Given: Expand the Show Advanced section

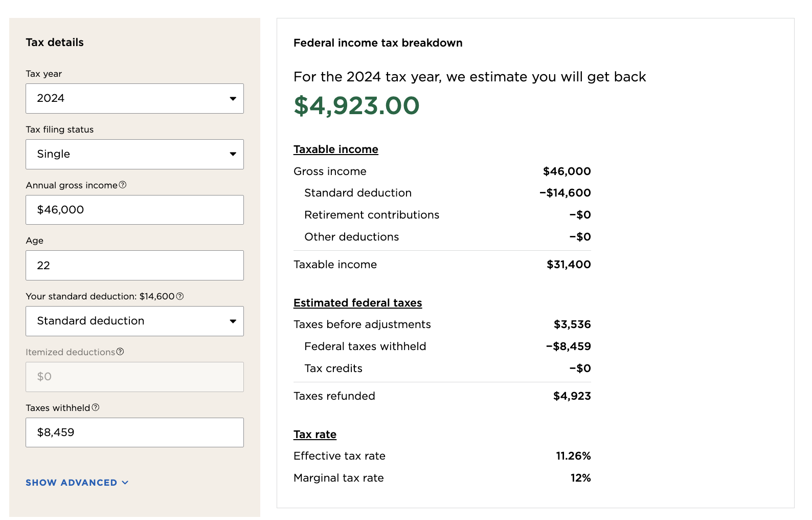Looking at the screenshot, I should coord(72,483).
